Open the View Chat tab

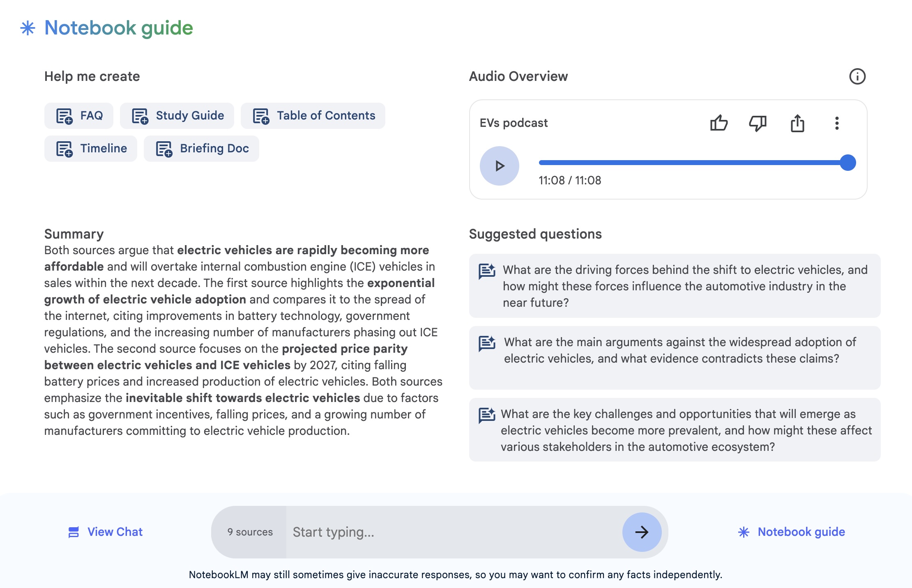point(105,532)
